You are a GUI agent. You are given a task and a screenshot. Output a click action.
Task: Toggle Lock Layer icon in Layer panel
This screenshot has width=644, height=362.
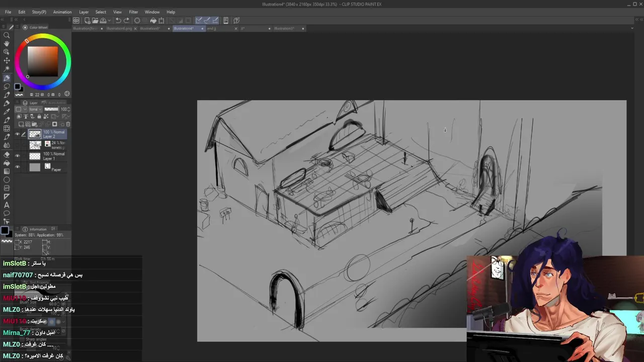pyautogui.click(x=39, y=116)
